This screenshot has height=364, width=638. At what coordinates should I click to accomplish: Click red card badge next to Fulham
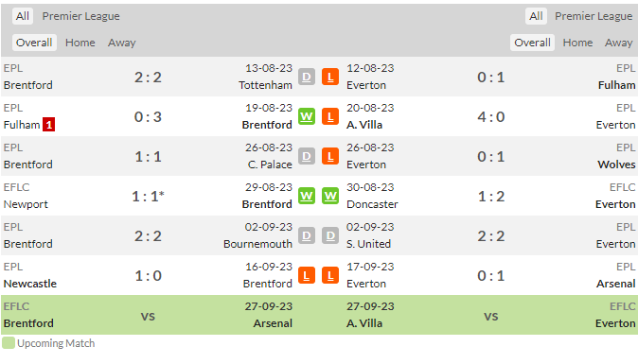pyautogui.click(x=49, y=125)
